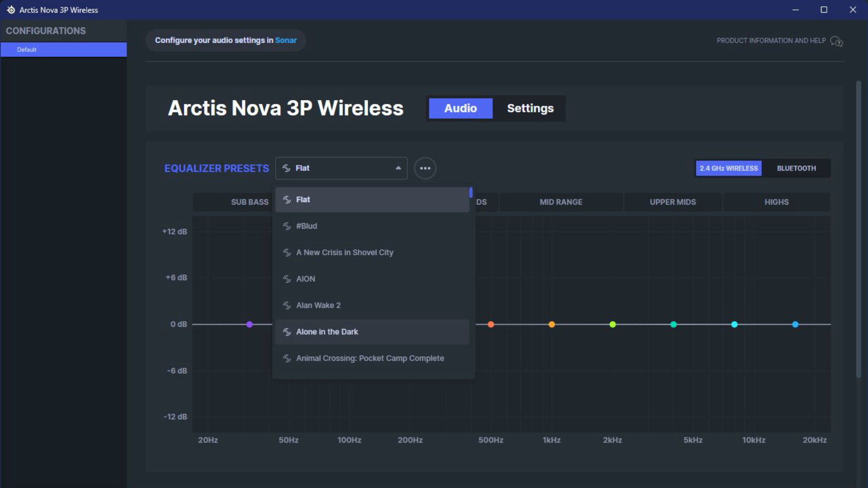Open the three-dot preset options button
This screenshot has width=868, height=488.
[x=425, y=168]
